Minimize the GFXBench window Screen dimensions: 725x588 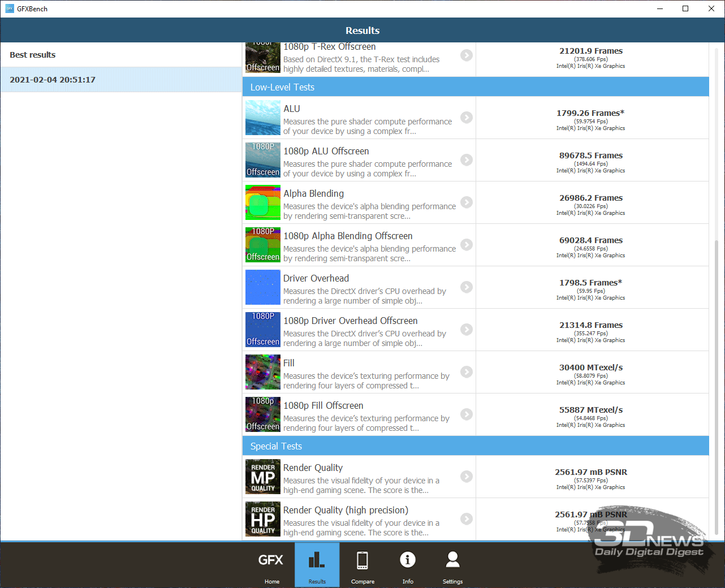pyautogui.click(x=660, y=8)
